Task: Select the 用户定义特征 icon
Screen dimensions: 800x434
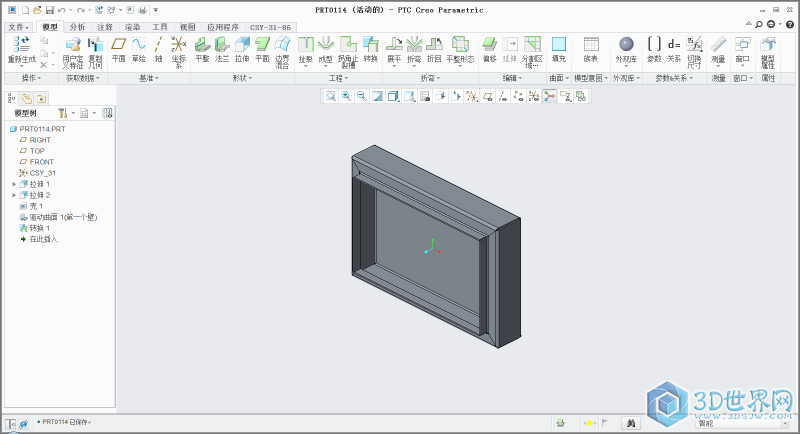Action: pos(73,45)
